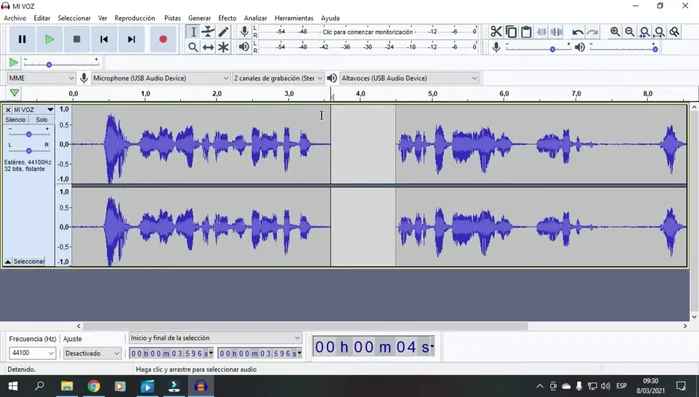Click the Seleccionar button on the track panel
The image size is (699, 397).
pyautogui.click(x=29, y=261)
